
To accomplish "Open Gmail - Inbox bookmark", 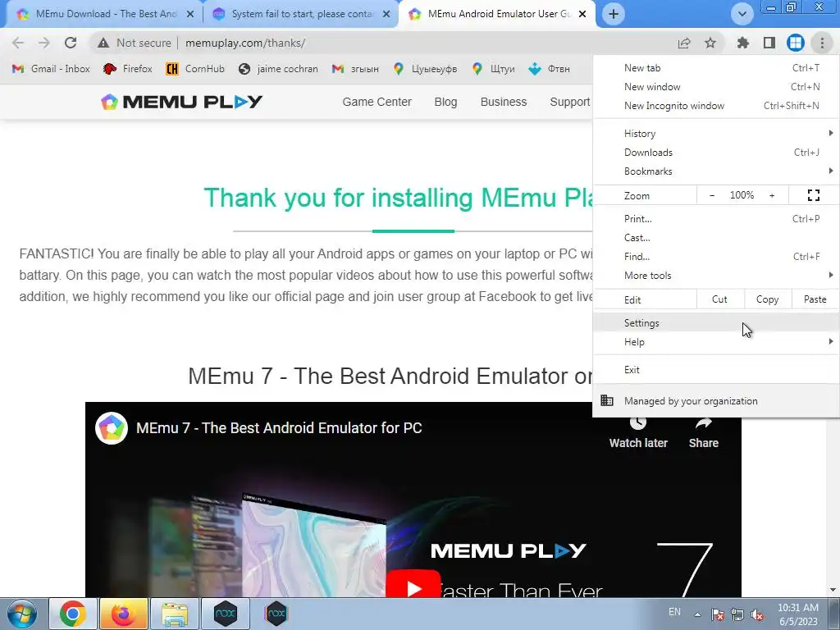I will click(51, 69).
